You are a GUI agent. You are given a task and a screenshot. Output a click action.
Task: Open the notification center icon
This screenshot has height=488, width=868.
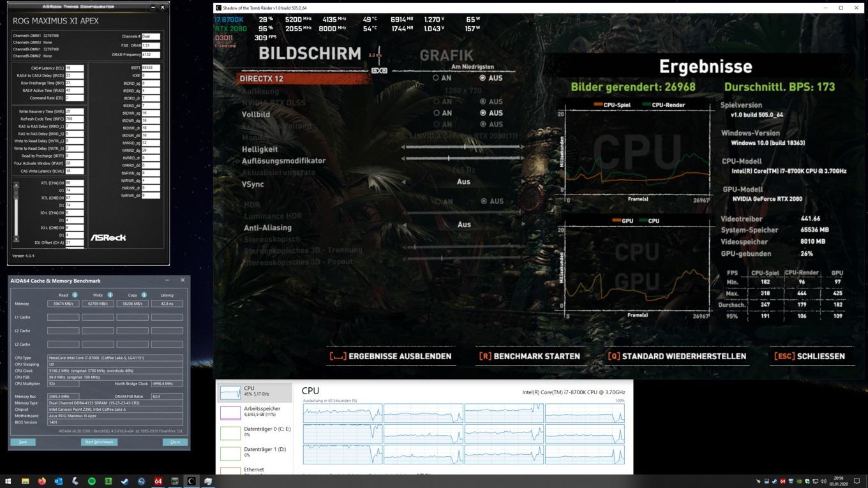(x=857, y=481)
